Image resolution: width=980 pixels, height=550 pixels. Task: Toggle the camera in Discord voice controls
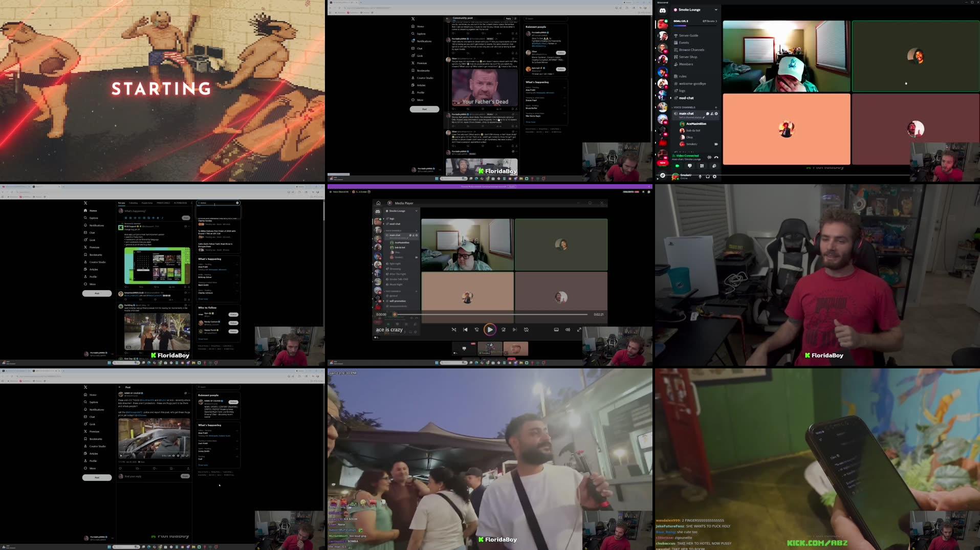(677, 166)
